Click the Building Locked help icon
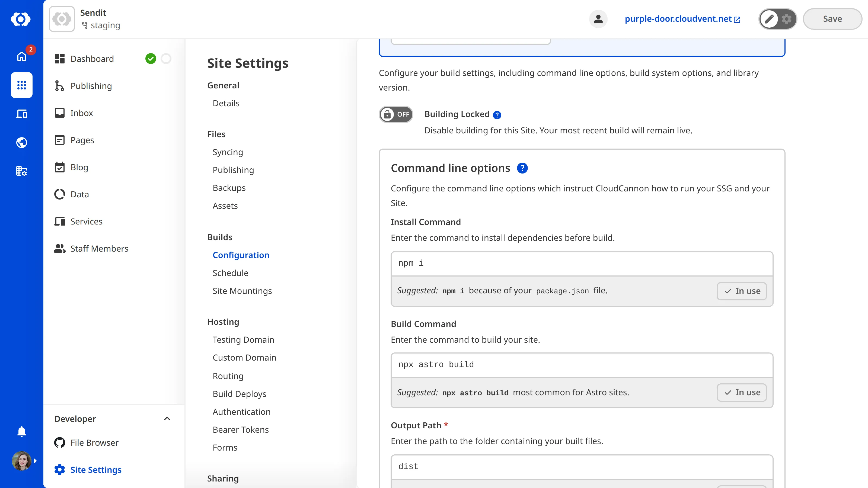Screen dimensions: 868x488 pyautogui.click(x=497, y=115)
